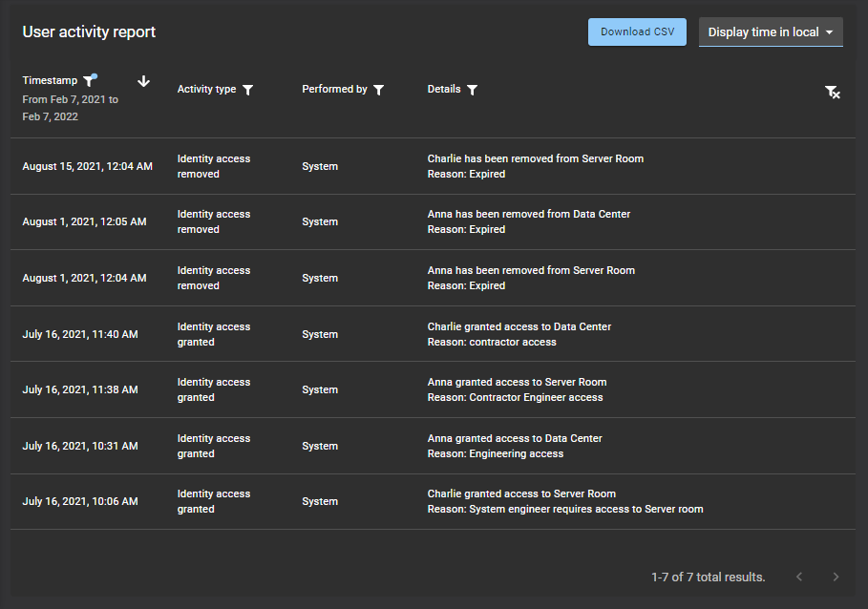Open the Performed by filter
Screen dimensions: 868x609
click(379, 90)
